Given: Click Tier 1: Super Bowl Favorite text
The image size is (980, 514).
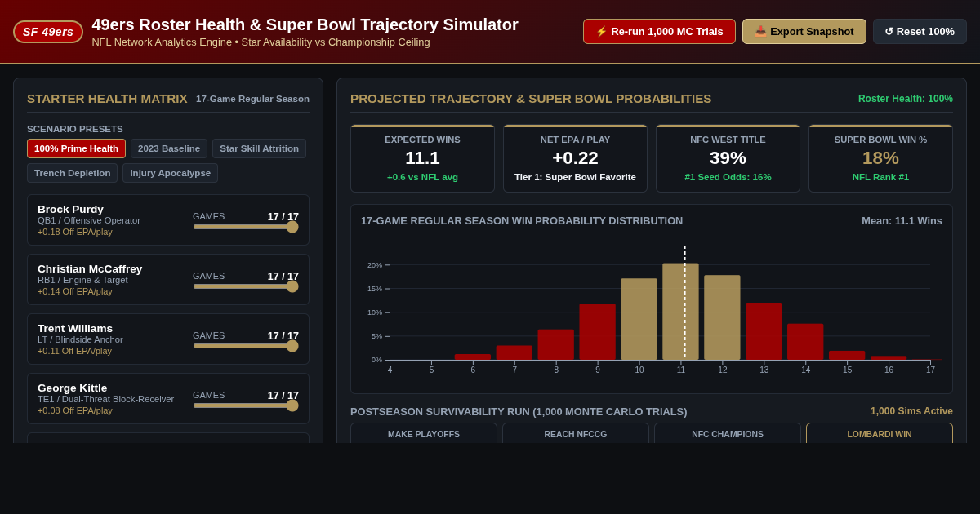Looking at the screenshot, I should 575,177.
